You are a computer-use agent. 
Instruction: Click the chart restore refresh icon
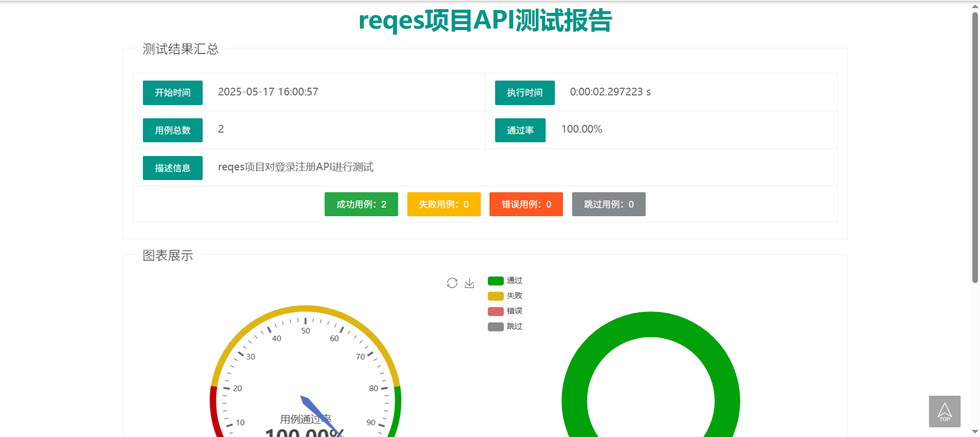[452, 283]
